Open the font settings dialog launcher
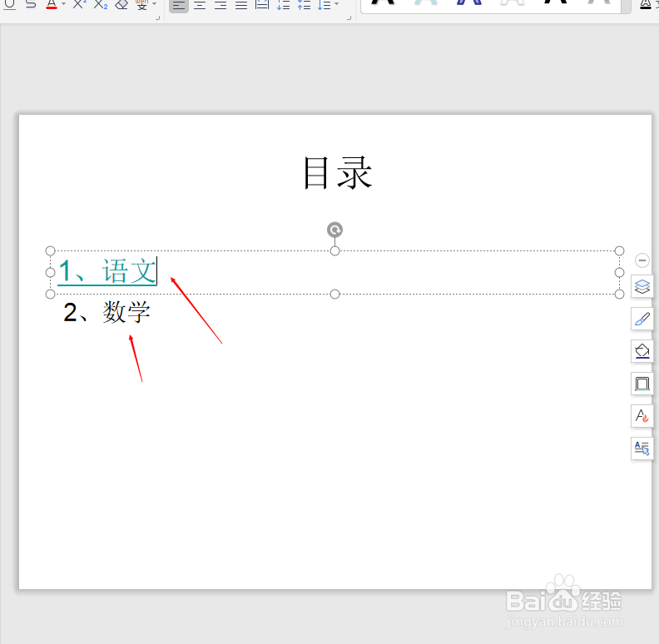 tap(157, 18)
